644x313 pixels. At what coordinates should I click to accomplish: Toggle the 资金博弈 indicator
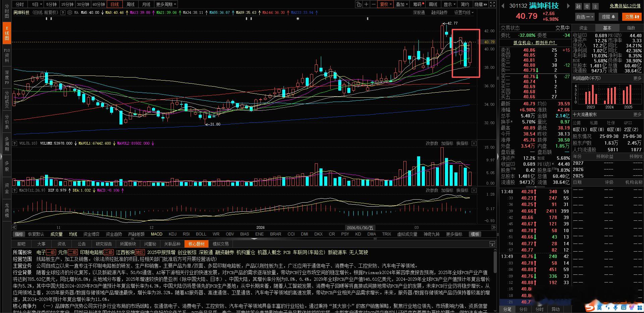point(91,234)
